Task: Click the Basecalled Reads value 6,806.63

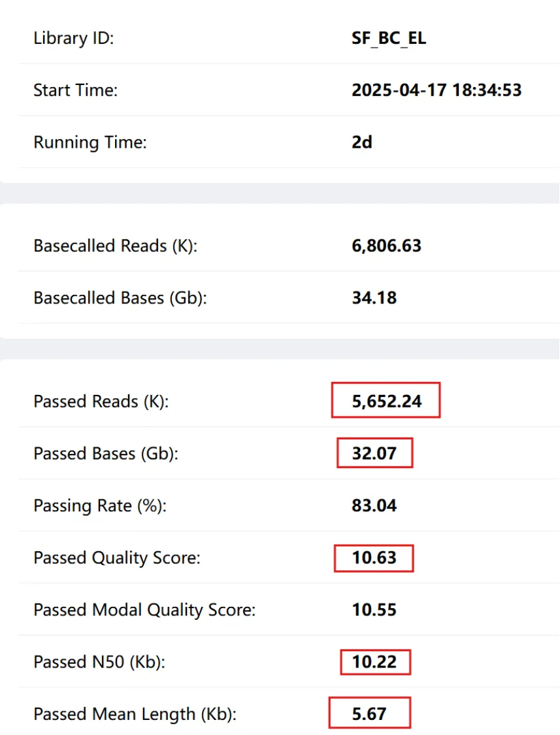Action: [x=386, y=246]
